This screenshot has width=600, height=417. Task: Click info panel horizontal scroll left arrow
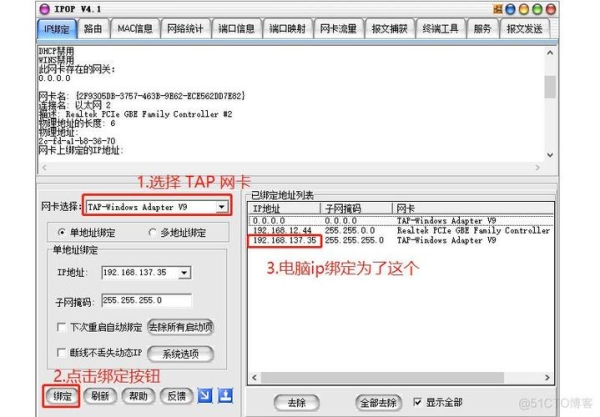(x=44, y=168)
